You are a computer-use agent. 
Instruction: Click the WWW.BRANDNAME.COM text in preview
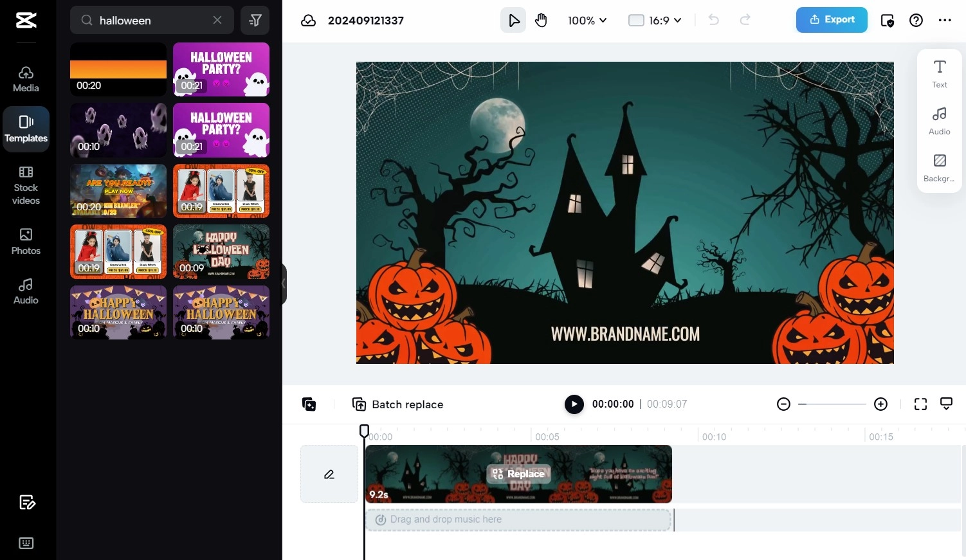click(625, 334)
